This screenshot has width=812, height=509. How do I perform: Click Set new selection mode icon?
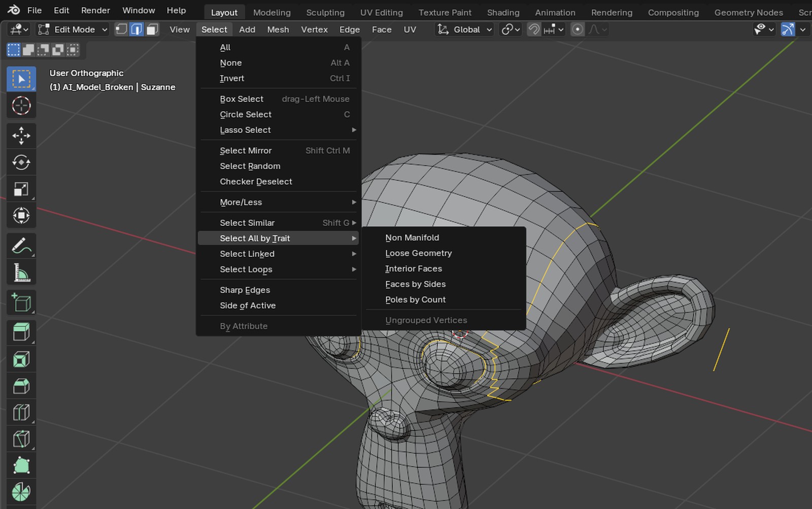(14, 49)
